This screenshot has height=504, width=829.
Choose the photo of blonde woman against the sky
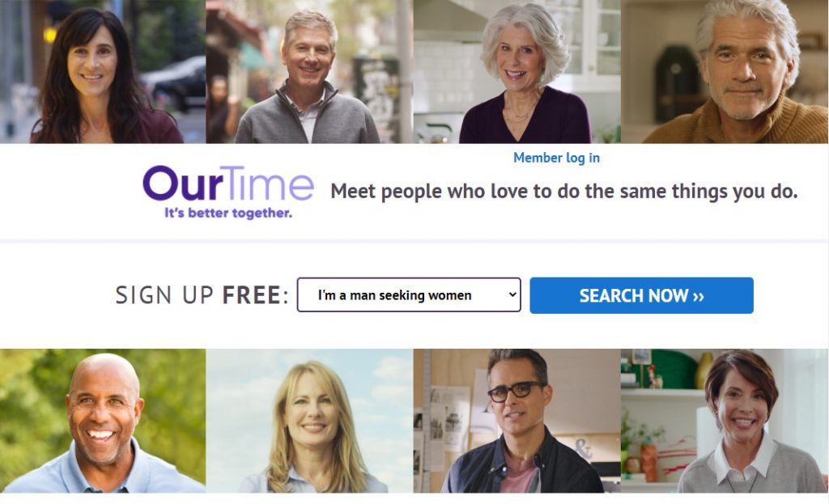click(x=309, y=421)
